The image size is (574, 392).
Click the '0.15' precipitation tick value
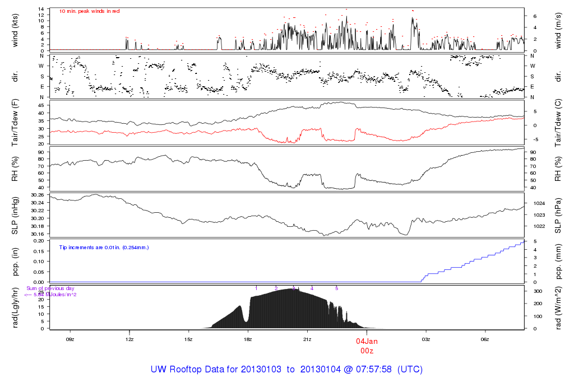tap(39, 251)
